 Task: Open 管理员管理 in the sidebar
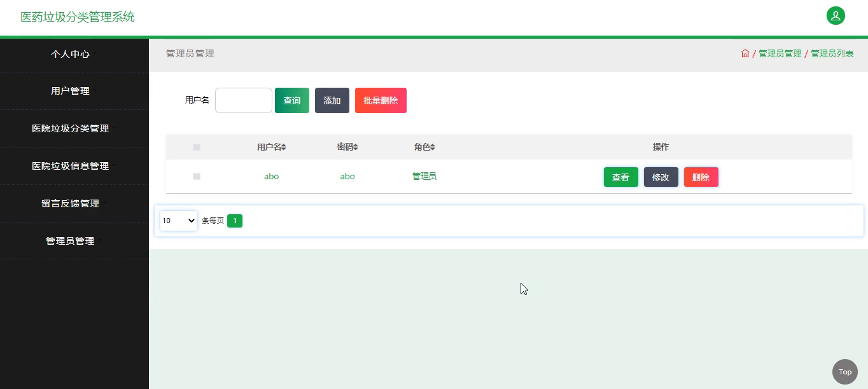[x=74, y=241]
